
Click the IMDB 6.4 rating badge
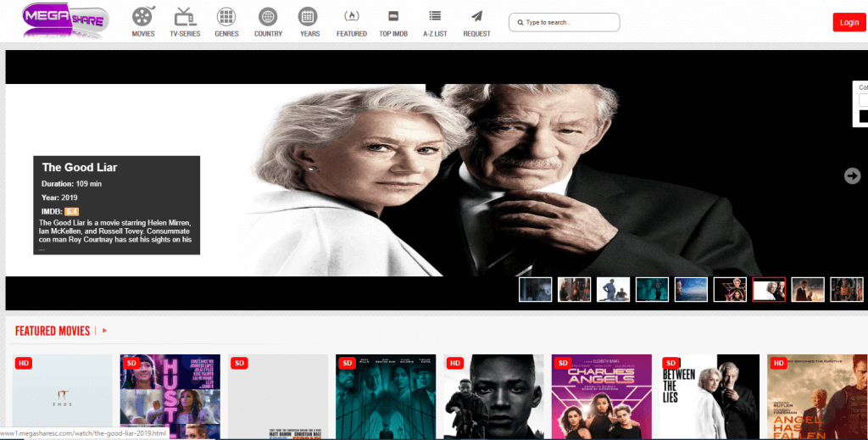[71, 211]
